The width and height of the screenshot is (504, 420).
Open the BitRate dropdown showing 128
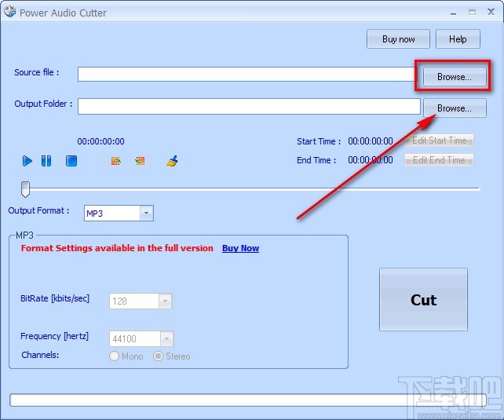tap(165, 301)
